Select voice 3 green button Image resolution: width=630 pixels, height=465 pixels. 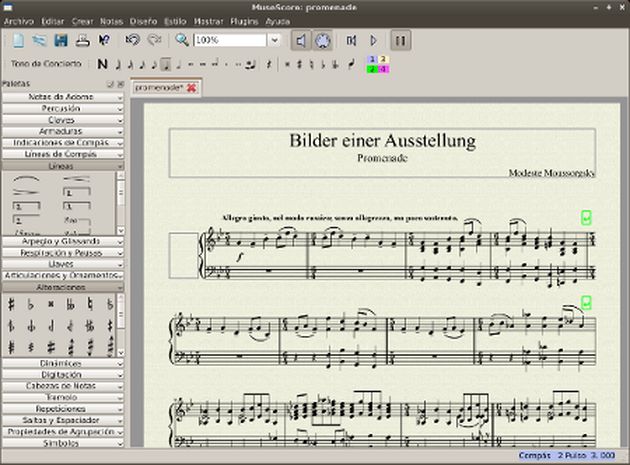pyautogui.click(x=372, y=69)
